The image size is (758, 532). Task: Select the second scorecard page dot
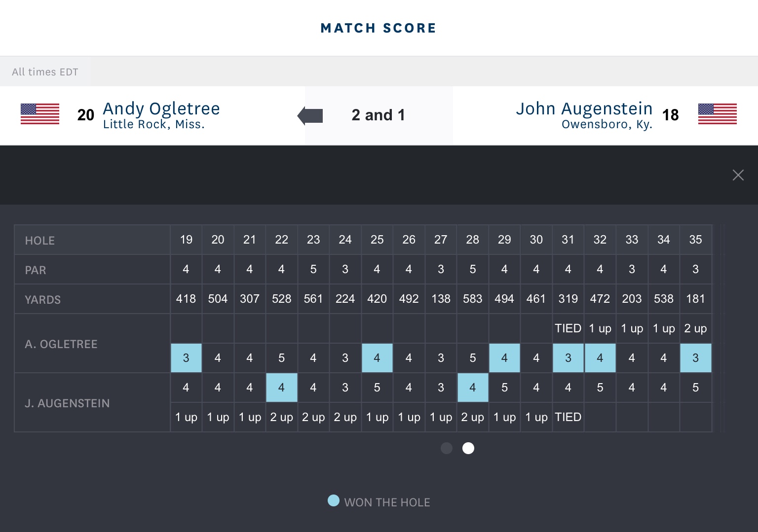click(468, 448)
